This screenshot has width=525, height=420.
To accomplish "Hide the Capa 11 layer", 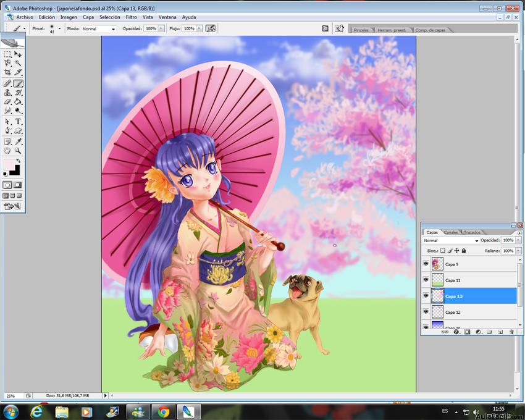I will (426, 280).
